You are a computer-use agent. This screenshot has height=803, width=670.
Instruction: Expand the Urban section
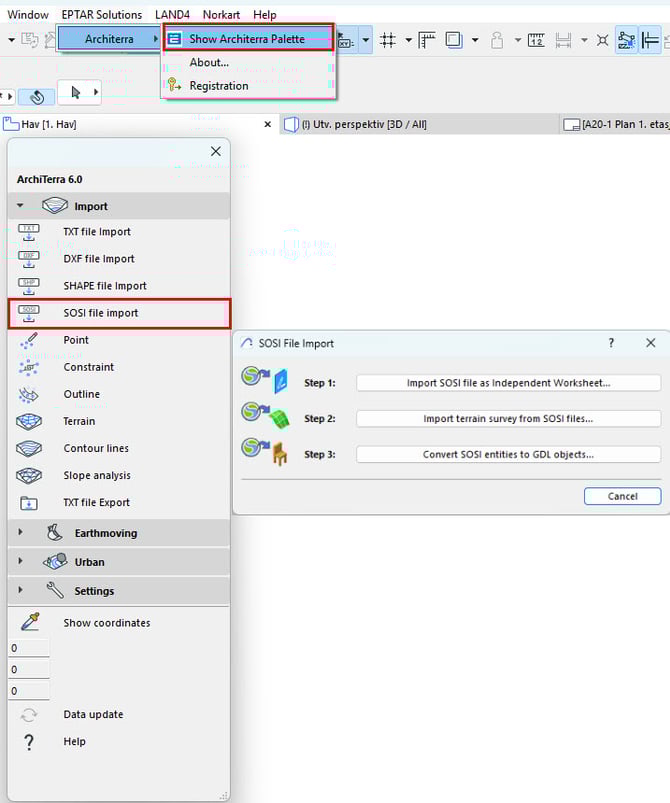(x=20, y=562)
